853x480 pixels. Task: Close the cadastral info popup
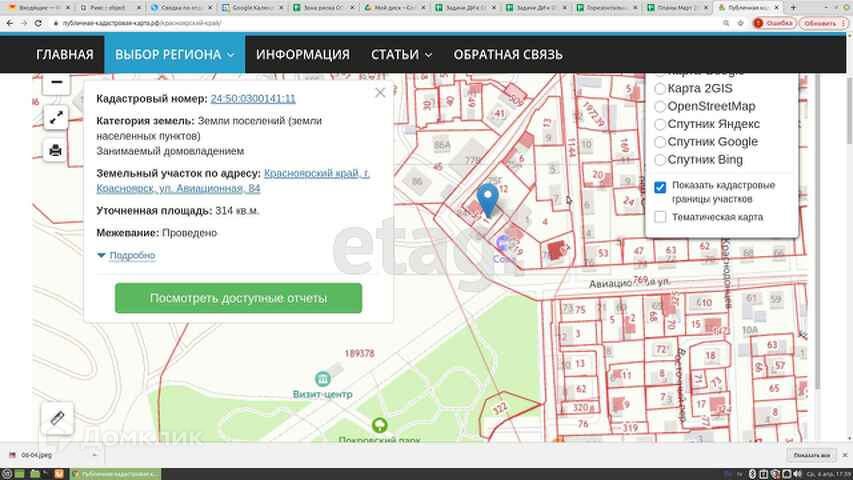(380, 93)
